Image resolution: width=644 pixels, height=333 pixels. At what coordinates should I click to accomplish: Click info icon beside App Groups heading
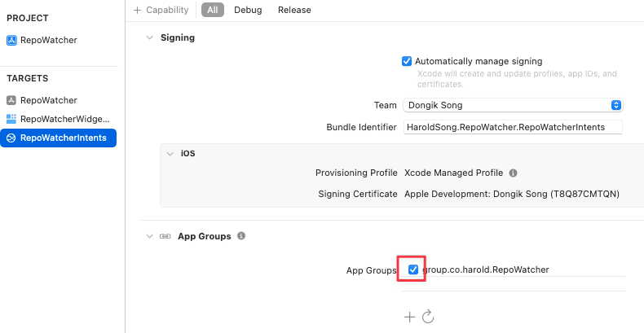pos(241,236)
